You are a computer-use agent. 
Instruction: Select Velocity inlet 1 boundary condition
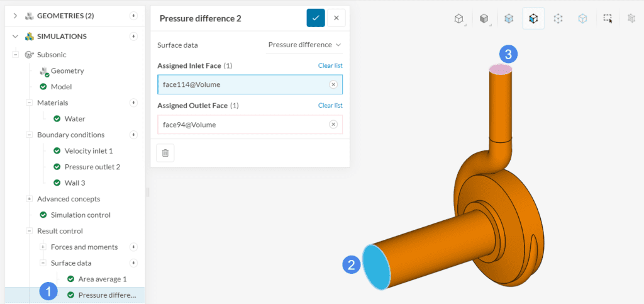pos(89,151)
